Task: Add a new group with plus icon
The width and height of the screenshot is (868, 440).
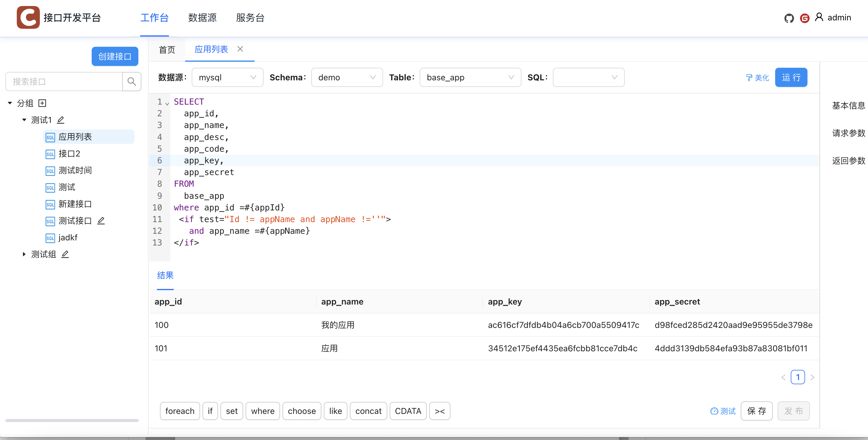Action: 42,103
